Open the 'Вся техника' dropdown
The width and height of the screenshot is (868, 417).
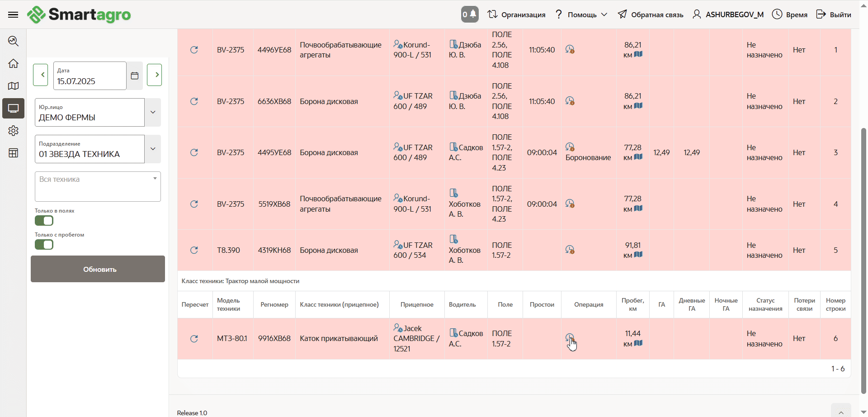click(x=98, y=186)
